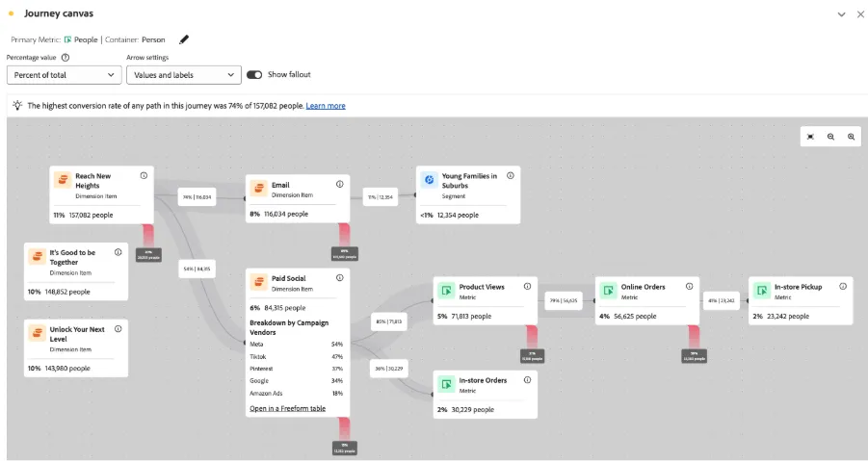This screenshot has width=868, height=462.
Task: Click the In-store Orders metric icon
Action: (x=446, y=384)
